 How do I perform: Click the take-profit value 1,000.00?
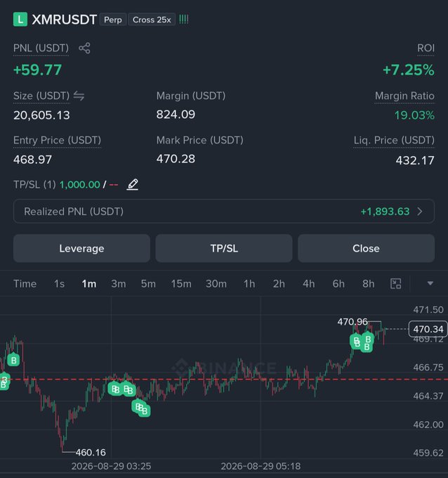(80, 184)
